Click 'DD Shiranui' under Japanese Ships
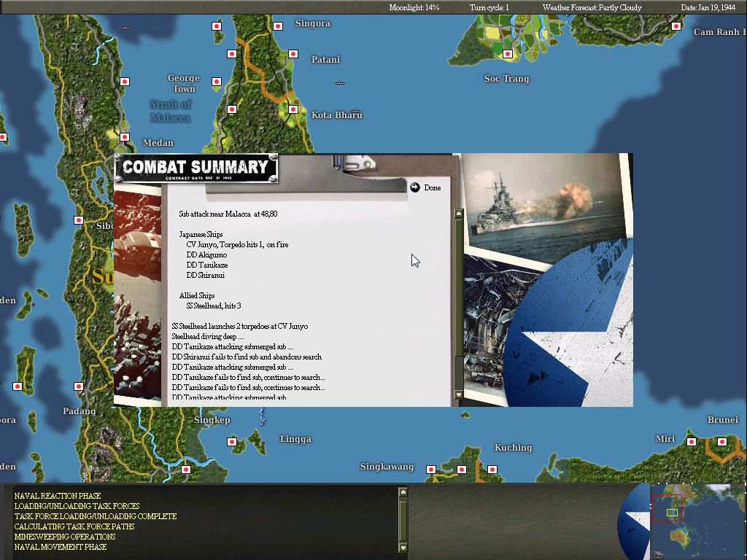Screen dimensions: 747x560 (205, 275)
